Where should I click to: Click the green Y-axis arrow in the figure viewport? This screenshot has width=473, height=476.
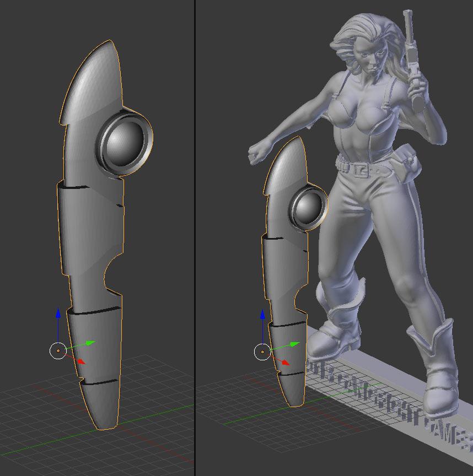(x=295, y=344)
